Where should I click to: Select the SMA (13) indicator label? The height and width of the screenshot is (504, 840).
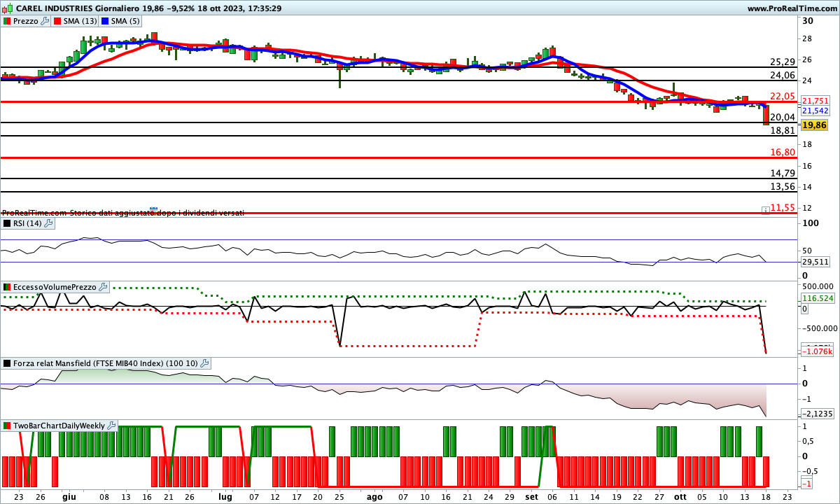click(x=80, y=21)
